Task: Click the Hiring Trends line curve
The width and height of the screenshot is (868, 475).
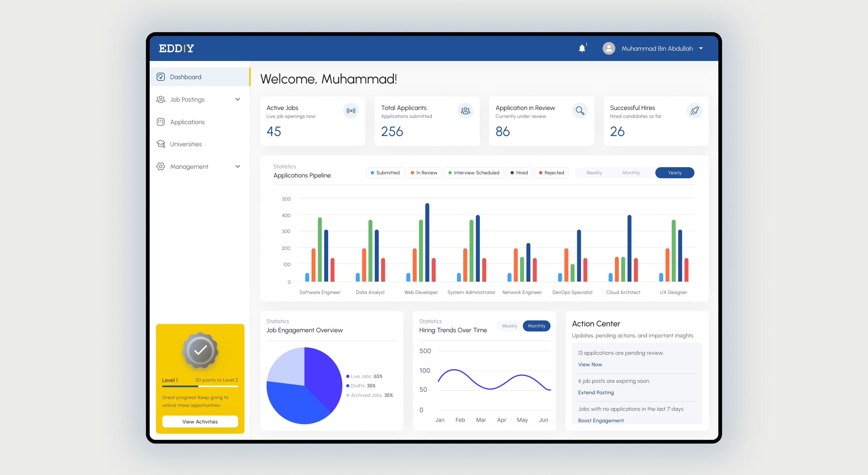Action: 494,380
